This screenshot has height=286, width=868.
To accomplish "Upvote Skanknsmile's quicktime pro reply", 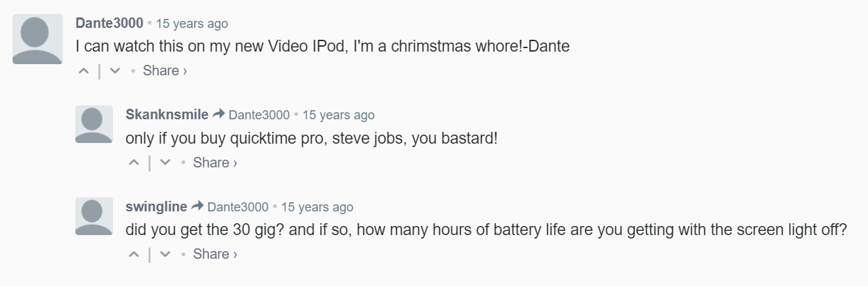I will click(x=134, y=163).
